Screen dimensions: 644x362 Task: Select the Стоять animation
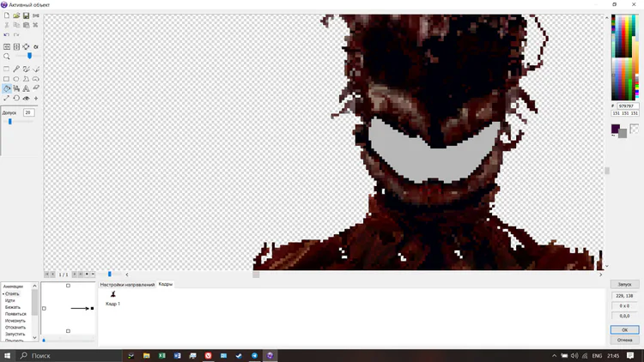tap(12, 294)
